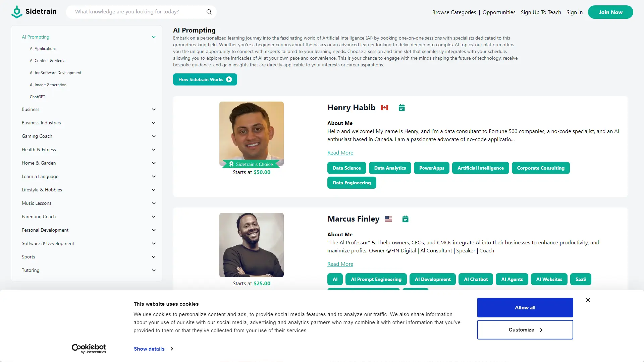Click the booking calendar icon next to Marcus Finley
This screenshot has height=362, width=644.
(x=405, y=219)
